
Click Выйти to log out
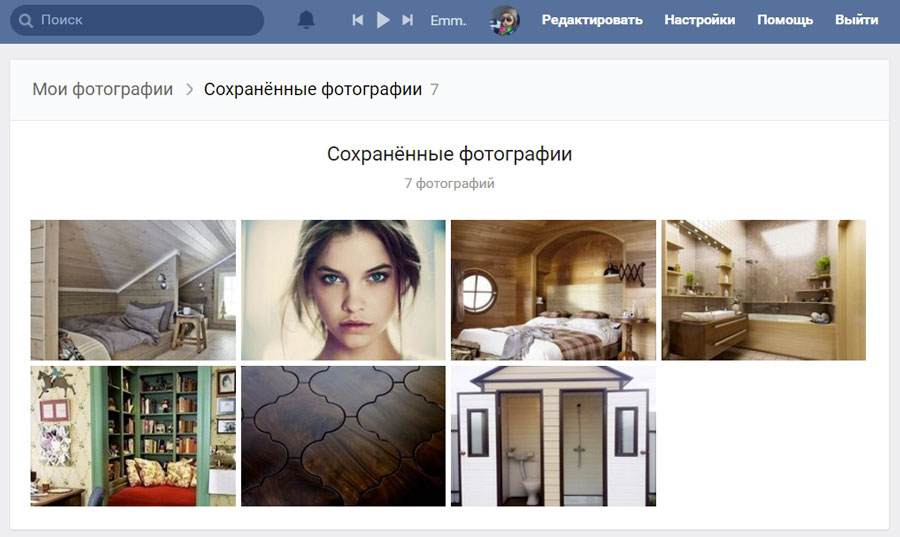pos(856,20)
